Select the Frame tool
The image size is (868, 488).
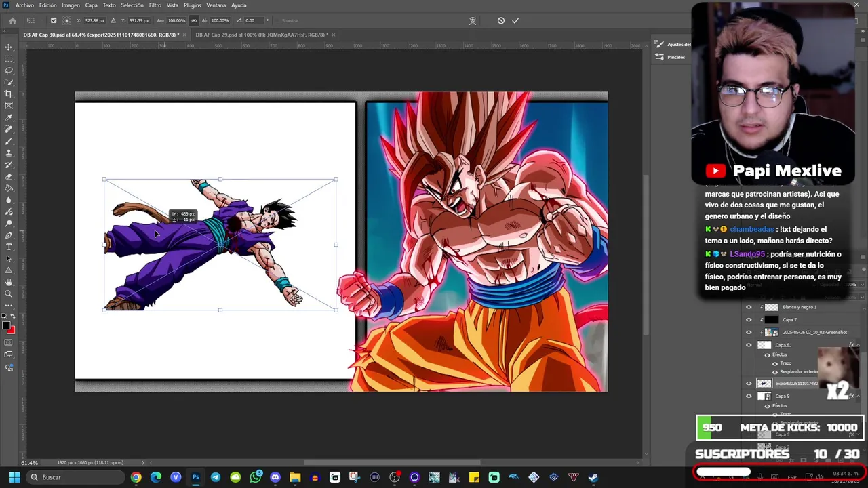click(9, 106)
